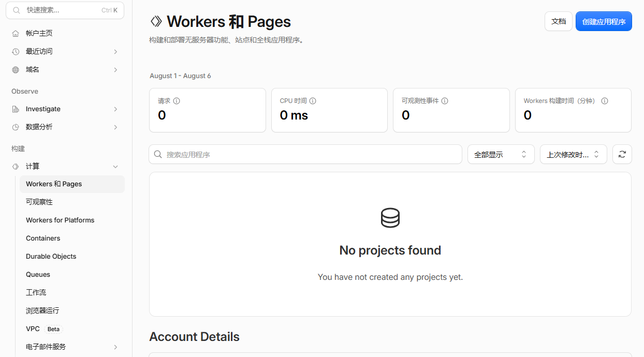Click the magnifier icon in 搜索应用程序 field

click(x=158, y=154)
